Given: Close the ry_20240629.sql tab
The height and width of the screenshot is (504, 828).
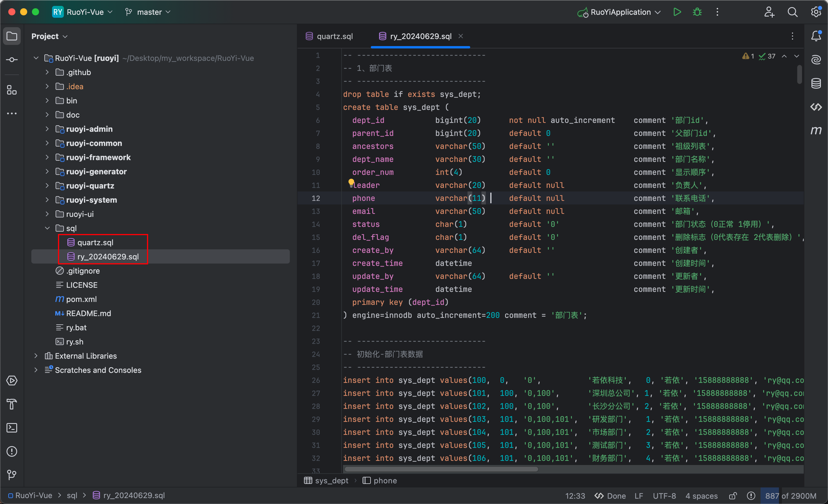Looking at the screenshot, I should 461,36.
